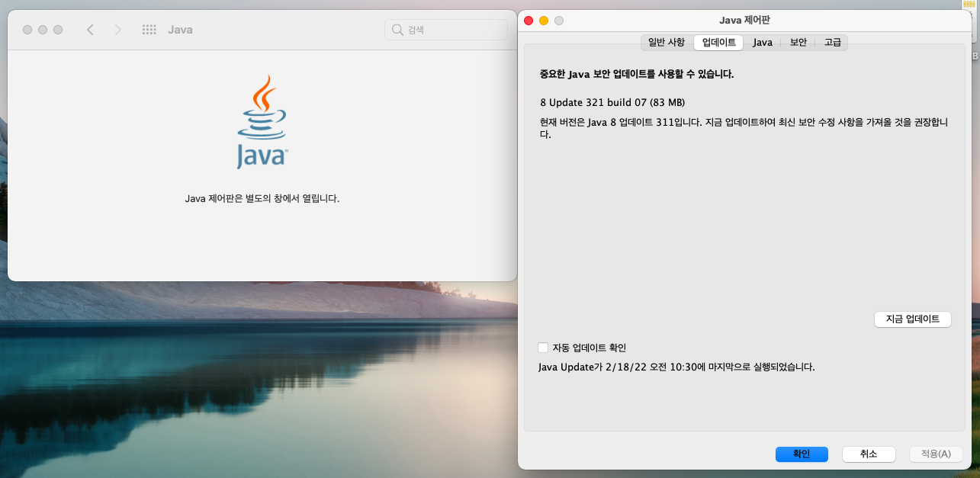
Task: Click the Java coffee cup logo
Action: (262, 122)
